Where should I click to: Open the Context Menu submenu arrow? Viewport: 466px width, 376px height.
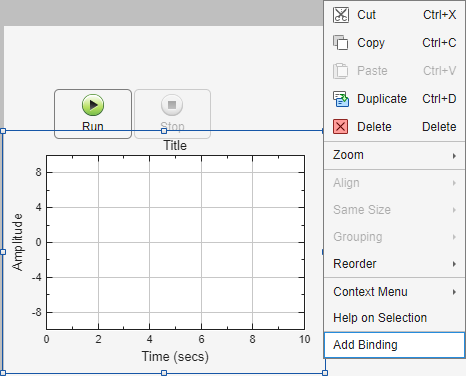click(x=454, y=292)
